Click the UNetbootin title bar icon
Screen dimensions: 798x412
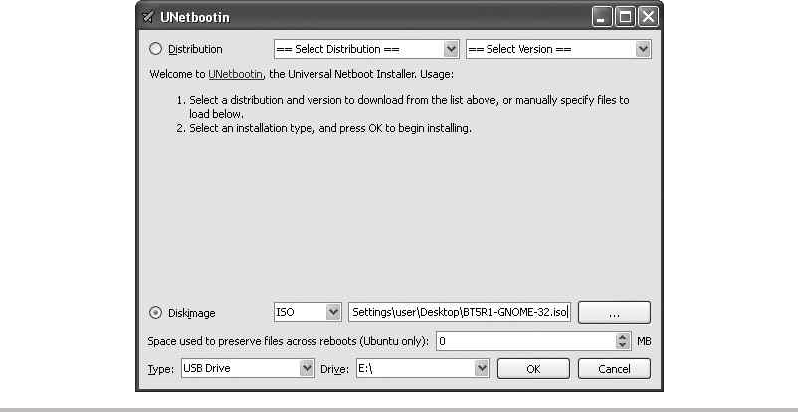tap(148, 17)
